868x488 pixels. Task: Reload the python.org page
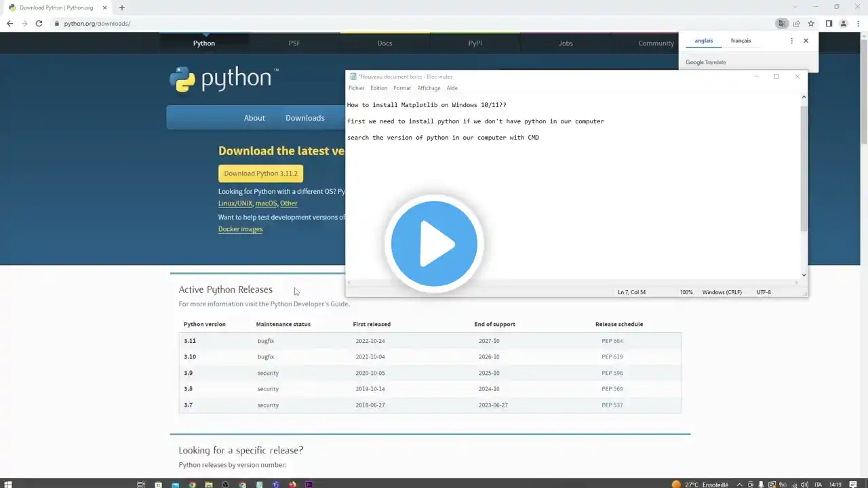pyautogui.click(x=39, y=24)
